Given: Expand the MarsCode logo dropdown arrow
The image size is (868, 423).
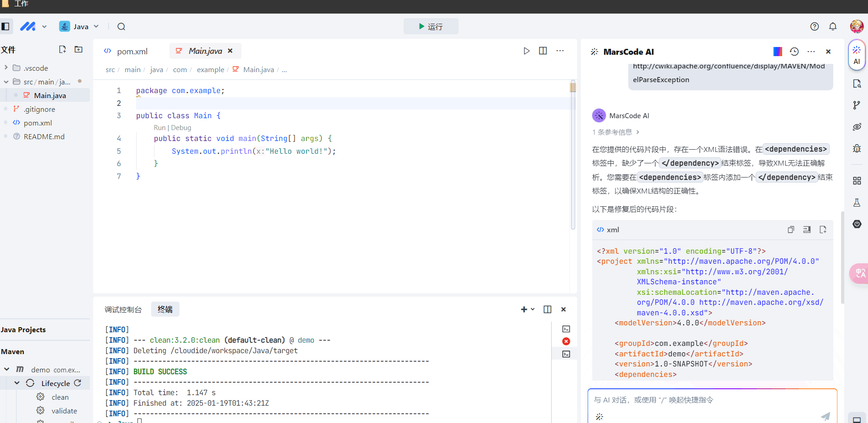Looking at the screenshot, I should [44, 27].
